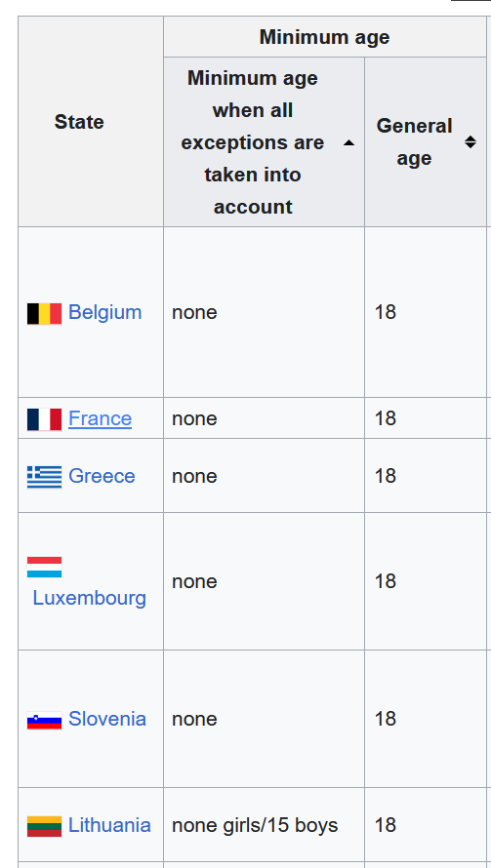Click the Luxembourg flag icon
The width and height of the screenshot is (491, 868).
(x=44, y=568)
